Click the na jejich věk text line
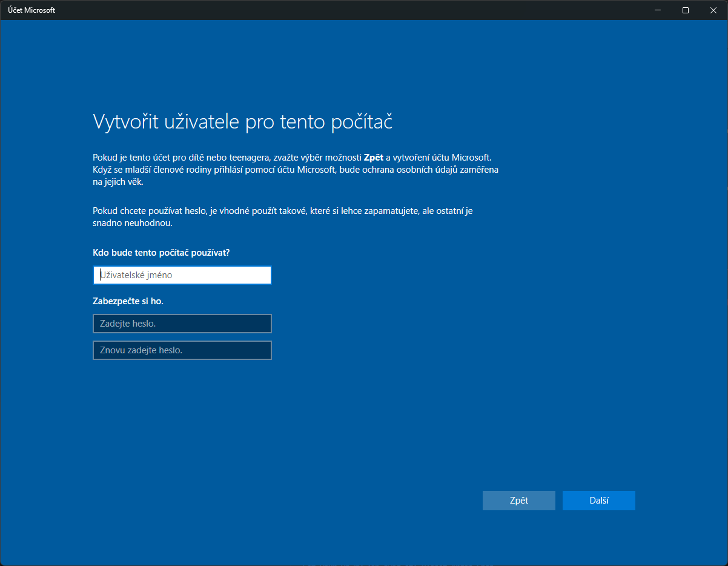 118,182
